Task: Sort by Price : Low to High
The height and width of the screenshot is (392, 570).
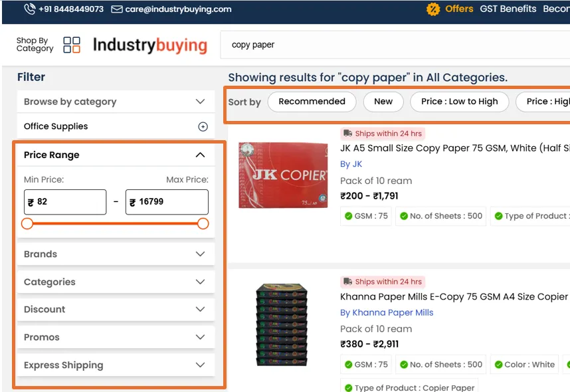Action: click(x=459, y=102)
